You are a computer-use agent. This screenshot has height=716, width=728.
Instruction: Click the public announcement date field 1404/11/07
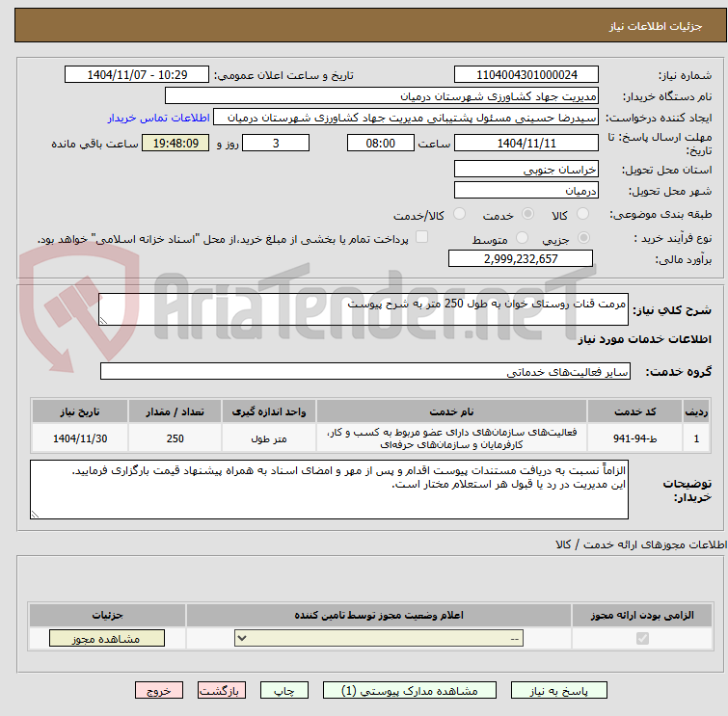137,75
